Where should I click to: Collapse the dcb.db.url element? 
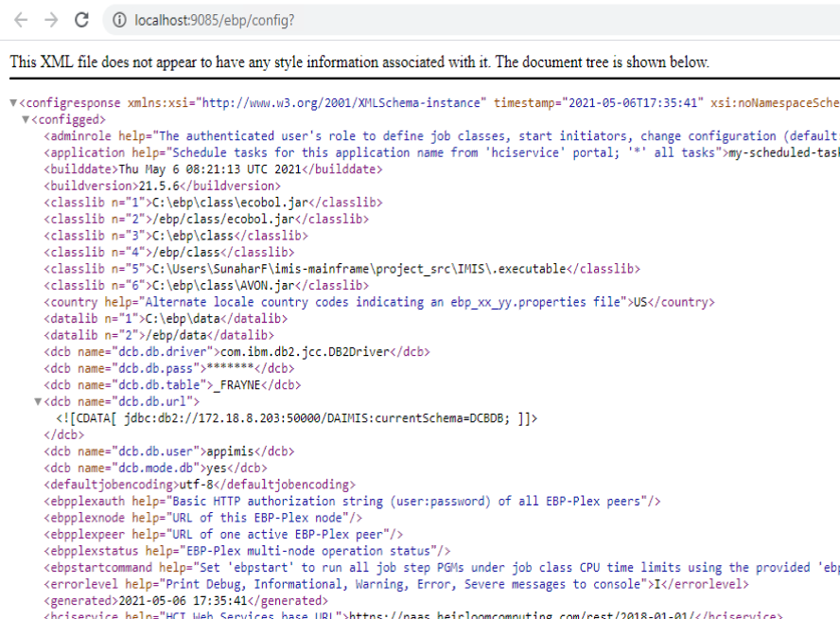pyautogui.click(x=38, y=401)
